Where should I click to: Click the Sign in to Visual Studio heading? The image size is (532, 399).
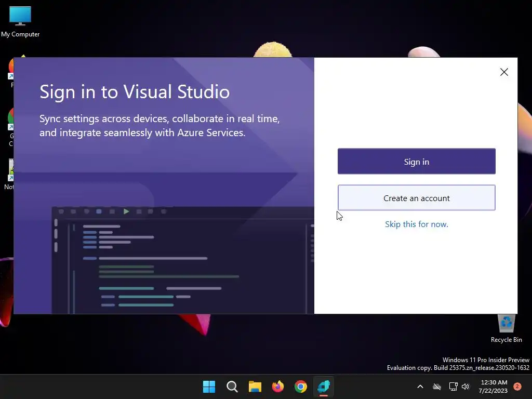(135, 91)
